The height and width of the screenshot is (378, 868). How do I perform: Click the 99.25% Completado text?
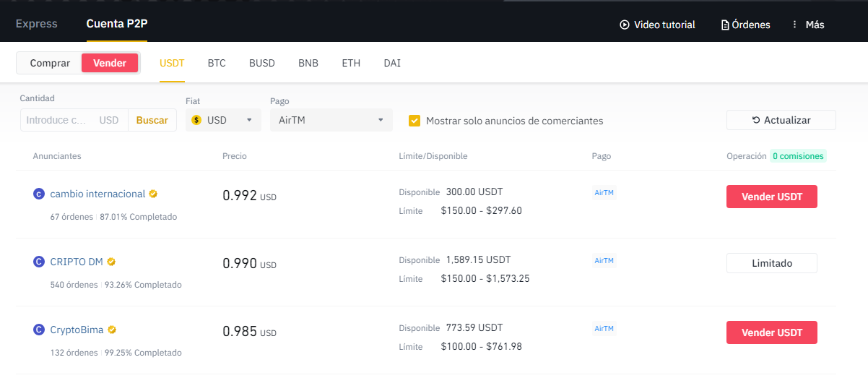click(x=143, y=353)
